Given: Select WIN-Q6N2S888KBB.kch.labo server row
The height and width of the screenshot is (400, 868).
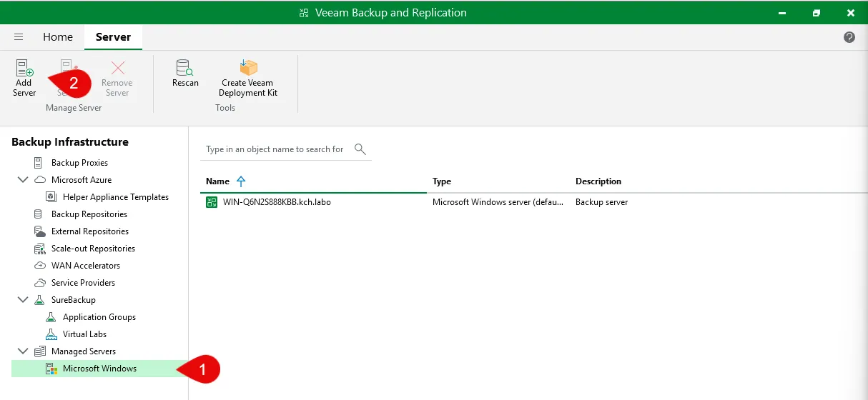Looking at the screenshot, I should click(x=277, y=202).
